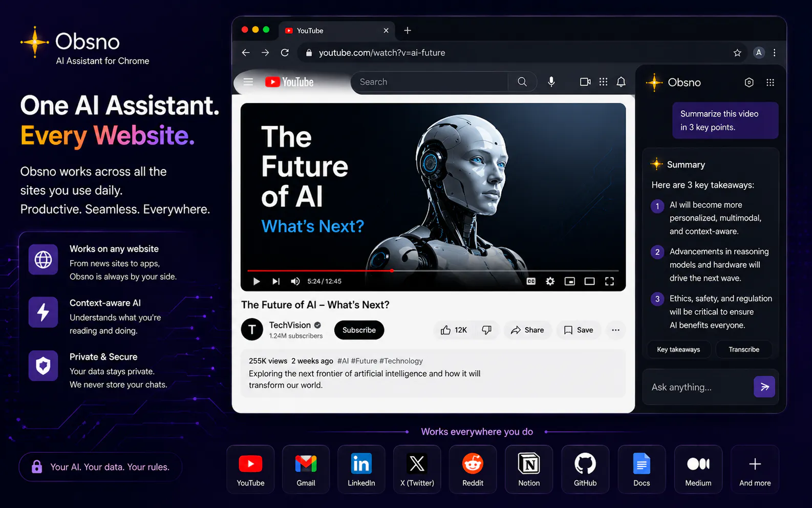
Task: Click the Obsno logo in side panel
Action: point(673,82)
